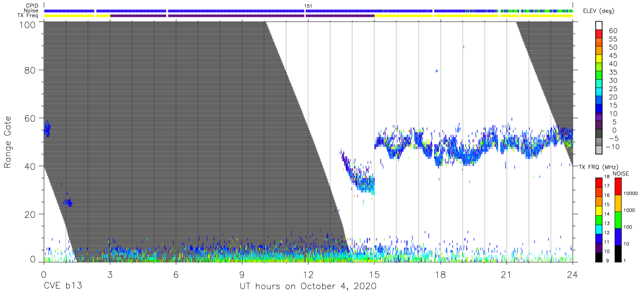
Task: Click the ELEV colorbar label '−10'
Action: coord(613,147)
